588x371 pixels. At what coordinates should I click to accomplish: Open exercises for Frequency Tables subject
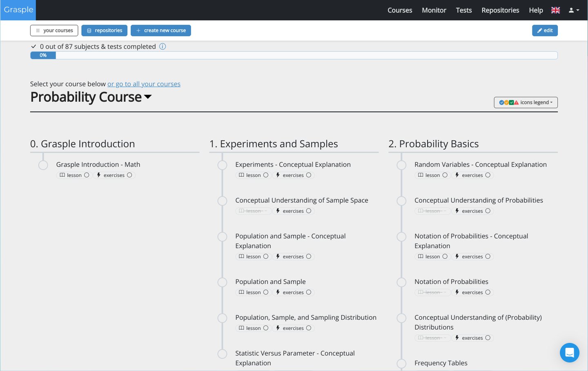coord(473,370)
